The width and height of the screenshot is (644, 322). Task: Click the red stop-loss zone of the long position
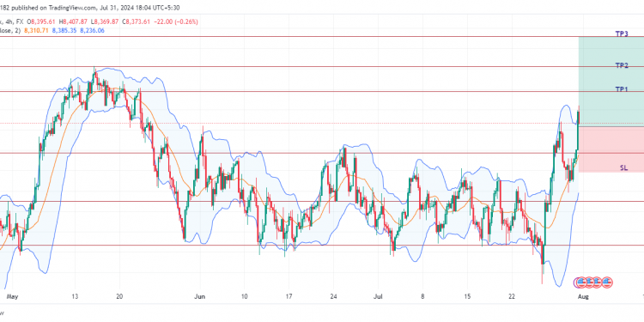[611, 149]
